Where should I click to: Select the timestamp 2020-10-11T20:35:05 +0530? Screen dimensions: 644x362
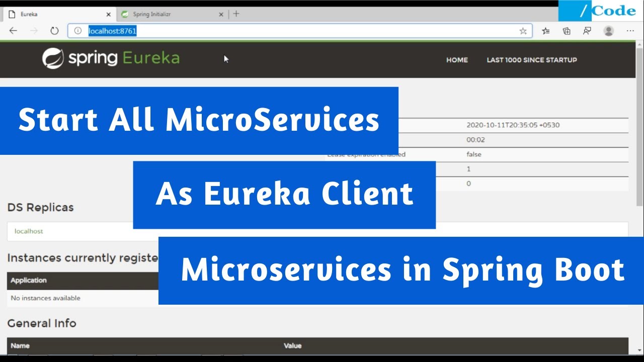513,125
